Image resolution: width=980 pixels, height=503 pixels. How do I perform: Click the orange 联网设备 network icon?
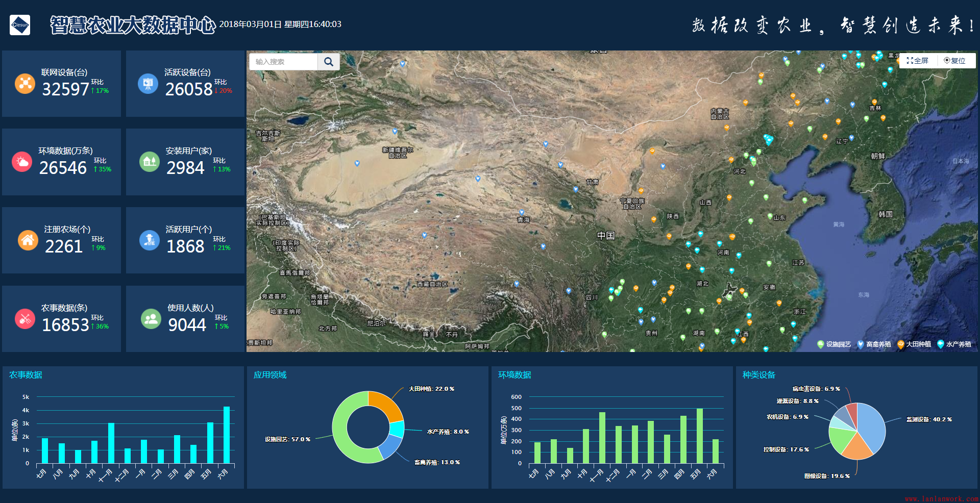point(25,83)
